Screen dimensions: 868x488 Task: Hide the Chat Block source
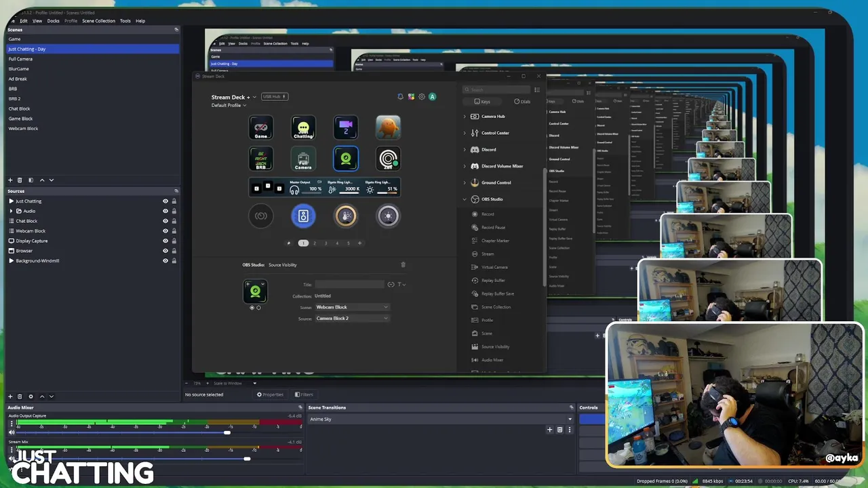coord(165,221)
